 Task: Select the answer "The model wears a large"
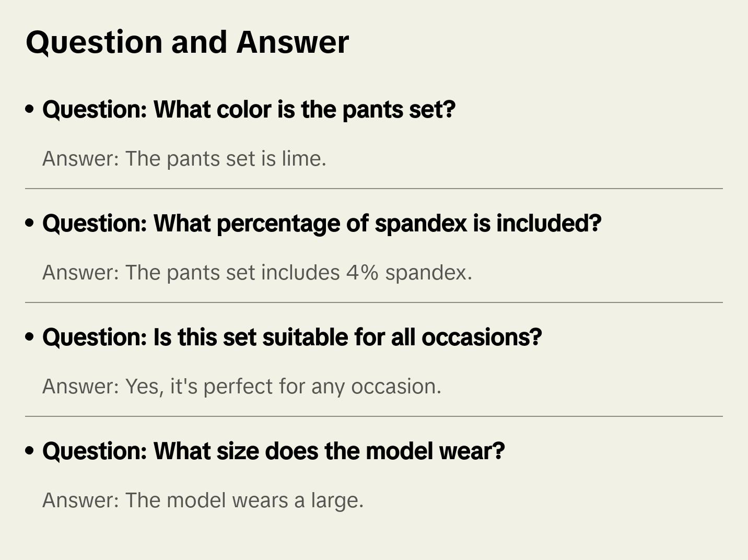pyautogui.click(x=203, y=500)
